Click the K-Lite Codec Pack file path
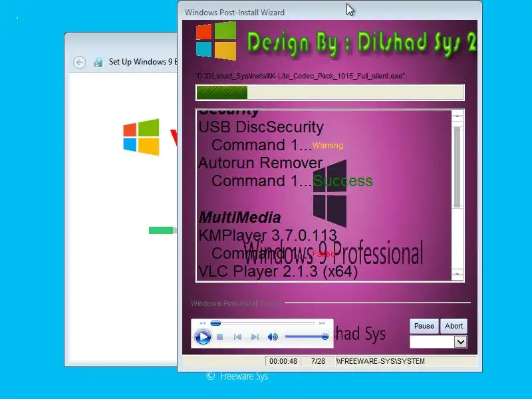532x399 pixels. pos(301,76)
